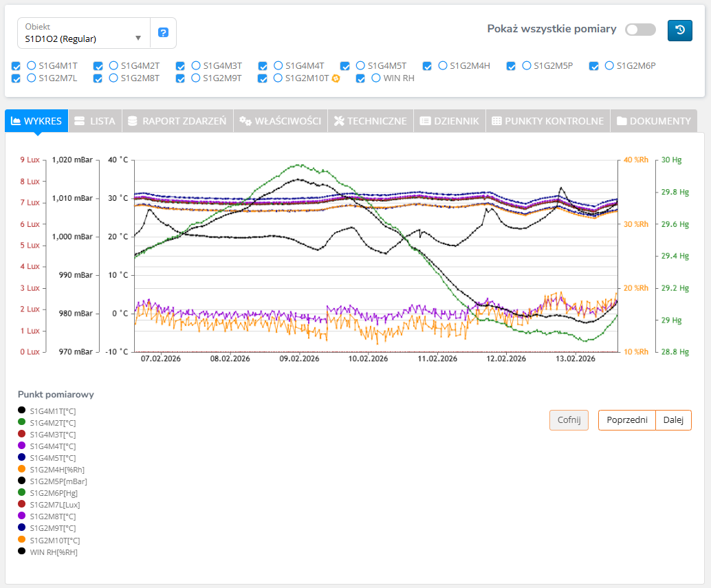Click the gears icon on WŁAŚCIWOŚCI tab

coord(245,121)
